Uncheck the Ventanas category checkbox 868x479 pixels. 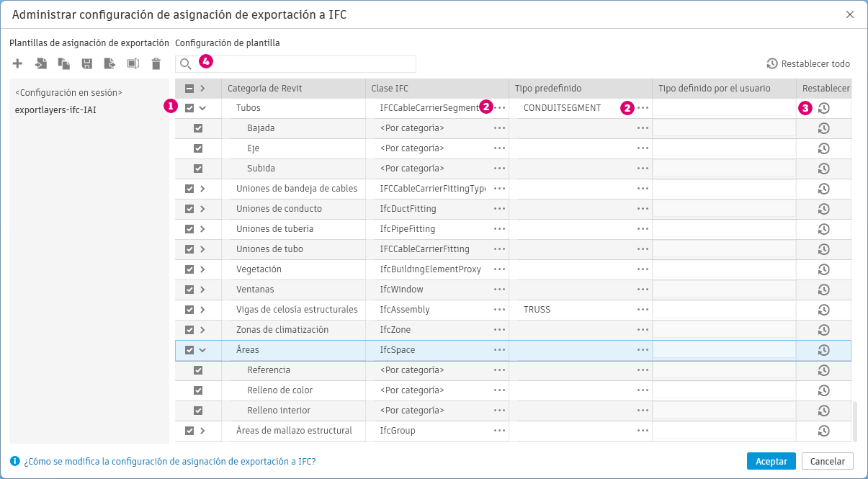(x=189, y=290)
